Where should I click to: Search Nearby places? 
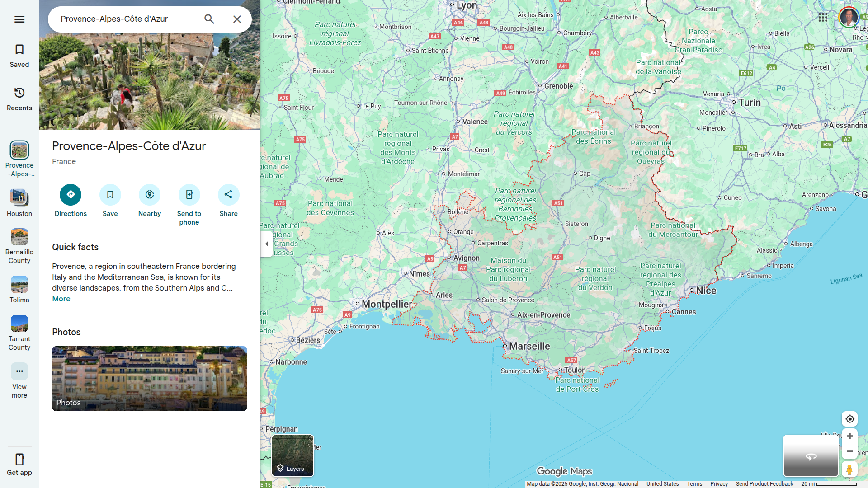pos(150,195)
